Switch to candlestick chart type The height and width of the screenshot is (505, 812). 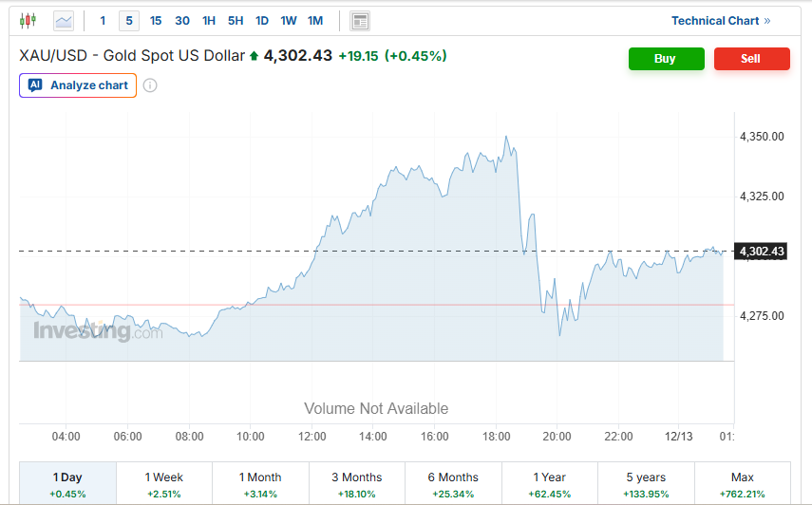[x=27, y=20]
